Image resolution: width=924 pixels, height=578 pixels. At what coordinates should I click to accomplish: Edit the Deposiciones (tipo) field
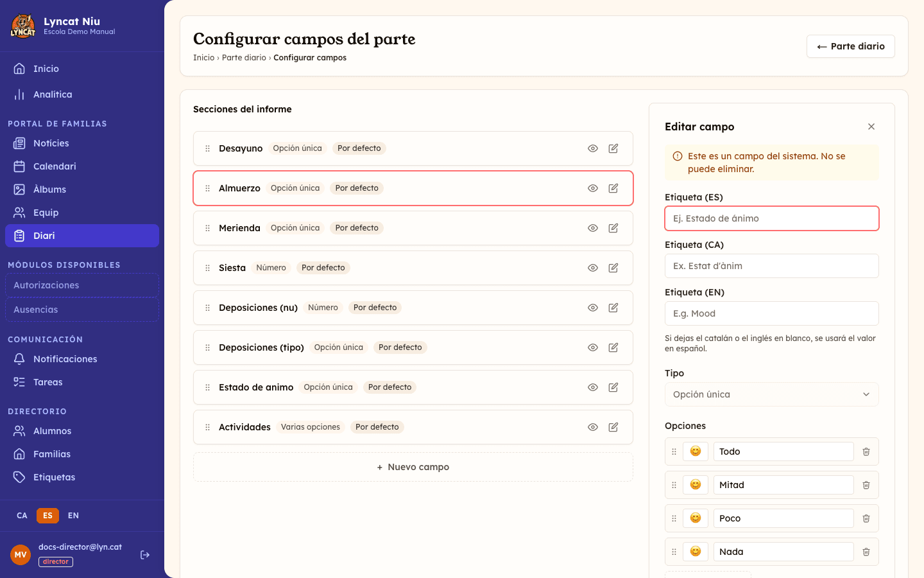pos(613,347)
